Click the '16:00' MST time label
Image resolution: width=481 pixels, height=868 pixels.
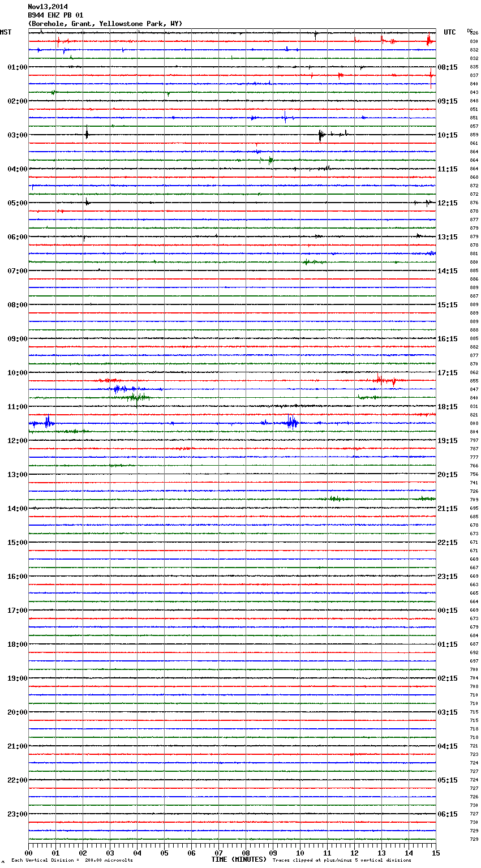point(18,577)
